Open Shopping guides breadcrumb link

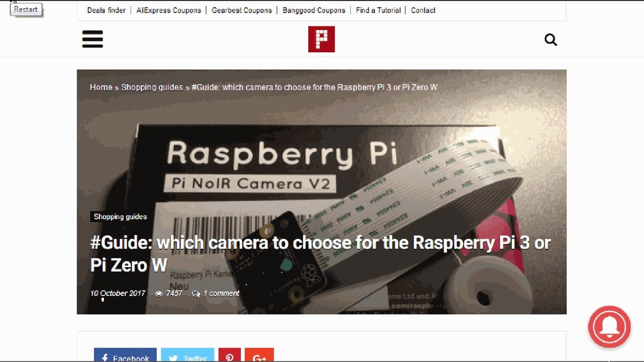point(152,87)
